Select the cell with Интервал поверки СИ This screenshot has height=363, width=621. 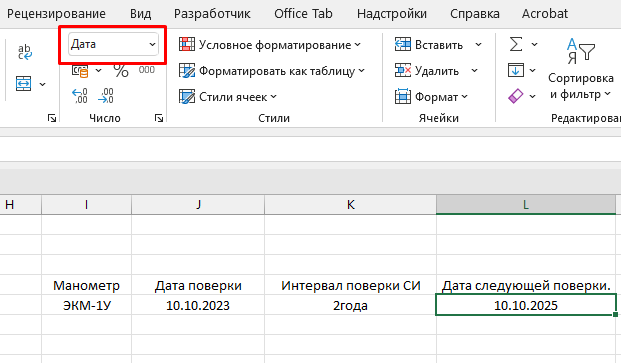[351, 285]
